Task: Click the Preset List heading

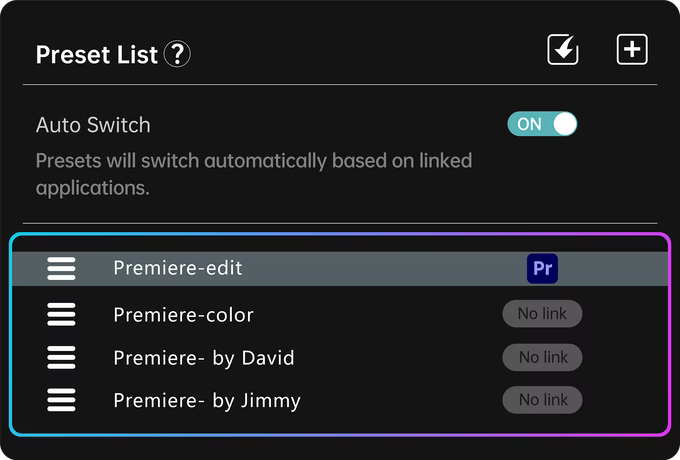Action: pyautogui.click(x=97, y=55)
